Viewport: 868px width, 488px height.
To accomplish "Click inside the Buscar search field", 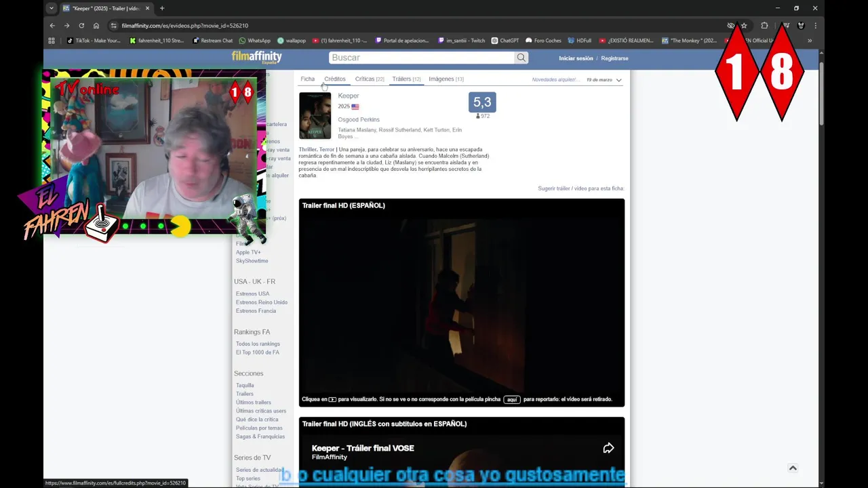I will (422, 58).
